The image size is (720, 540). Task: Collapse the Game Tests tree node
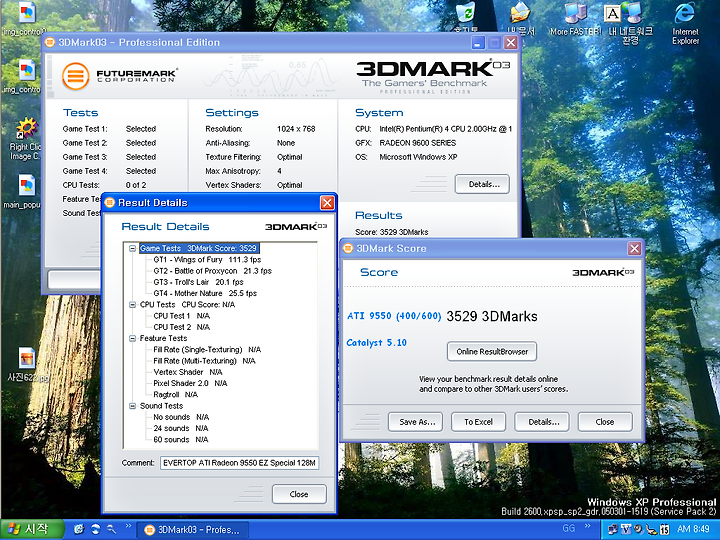(x=132, y=248)
